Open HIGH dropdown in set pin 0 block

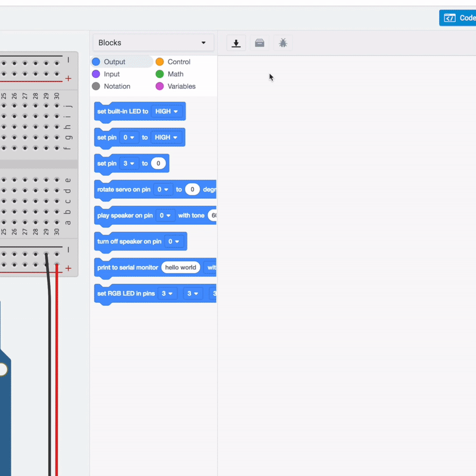tap(166, 137)
